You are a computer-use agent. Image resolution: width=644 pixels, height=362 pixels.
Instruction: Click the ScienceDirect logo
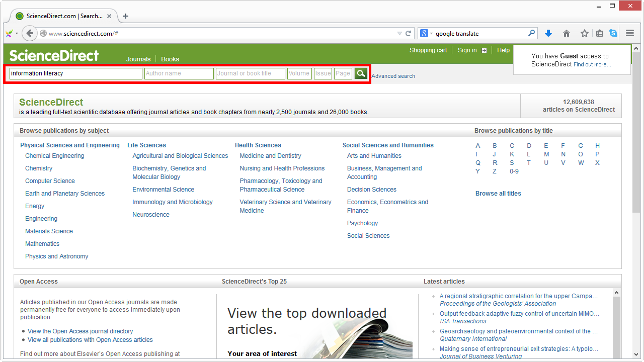click(54, 55)
